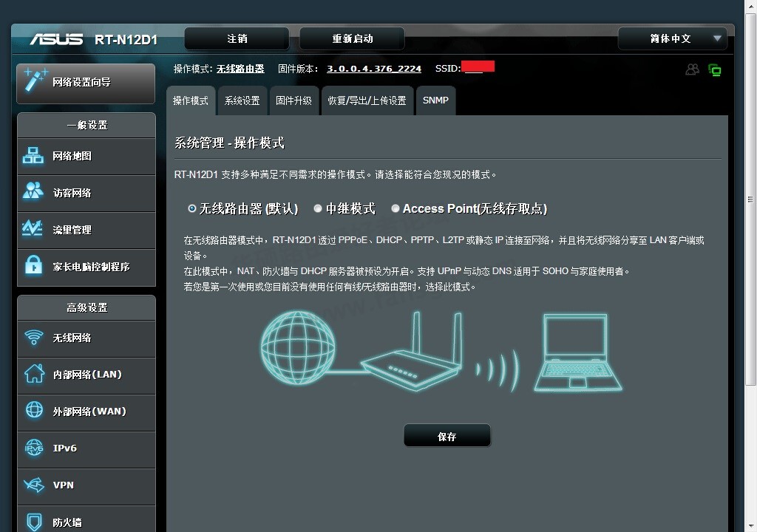Screen dimensions: 757x532
Task: Click the green network connection status icon
Action: coord(715,70)
